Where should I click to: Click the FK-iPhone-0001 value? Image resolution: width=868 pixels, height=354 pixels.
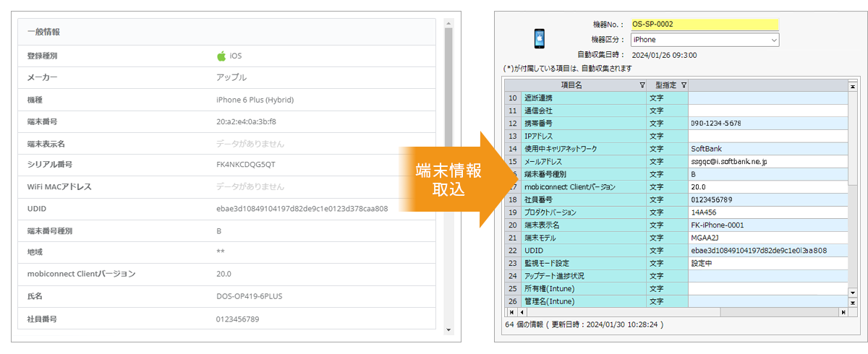(719, 225)
